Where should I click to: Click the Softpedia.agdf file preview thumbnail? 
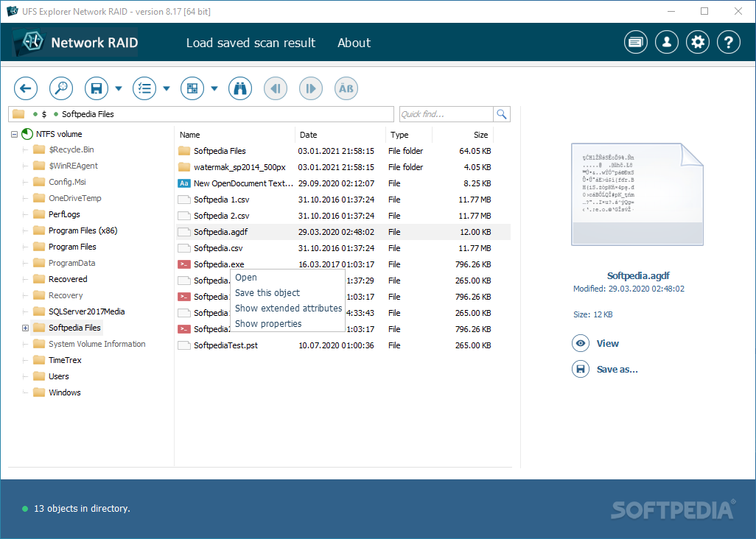point(637,194)
